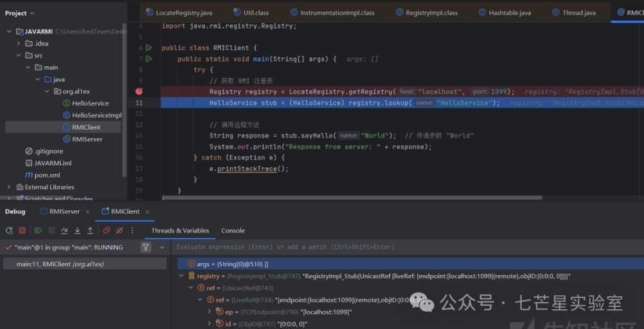Open the Threads & Variables tab

180,230
